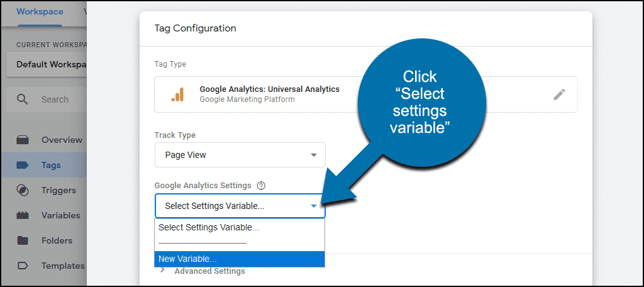
Task: Click the Triggers circular icon
Action: [x=22, y=190]
